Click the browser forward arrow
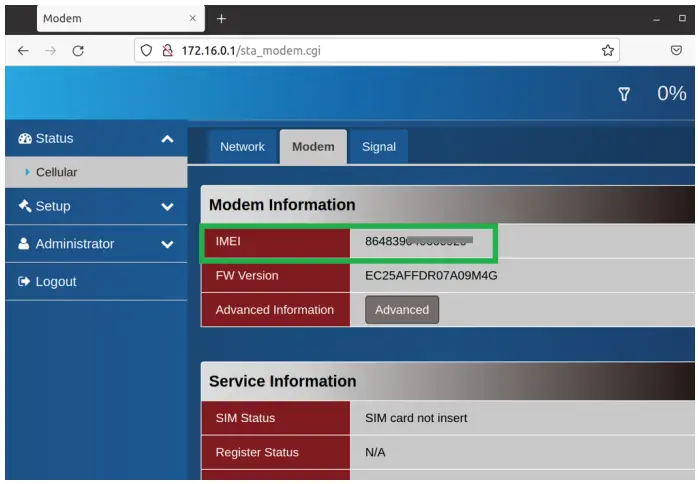Screen dimensions: 698x484 (50, 51)
